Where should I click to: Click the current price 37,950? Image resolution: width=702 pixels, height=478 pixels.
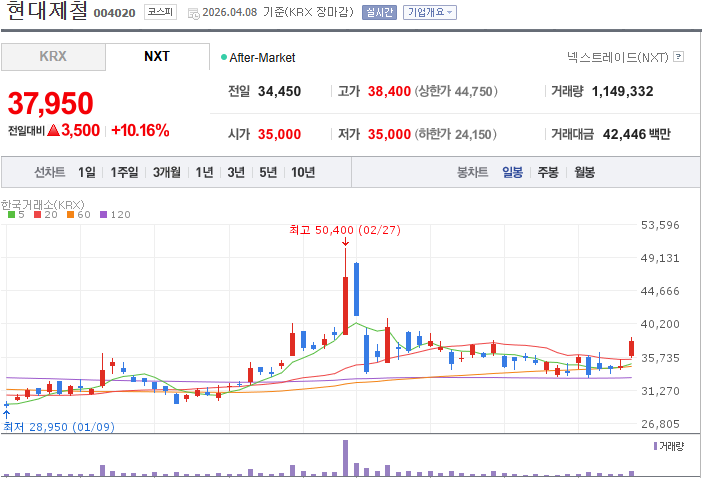click(51, 103)
